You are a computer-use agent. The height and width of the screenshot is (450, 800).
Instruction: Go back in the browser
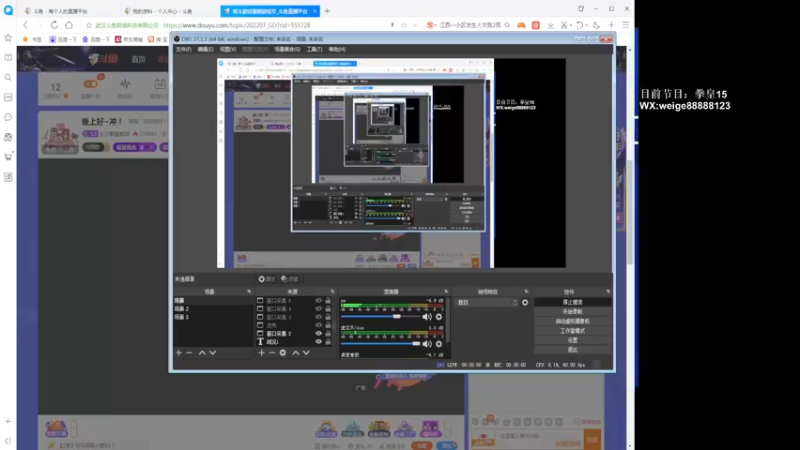[x=26, y=25]
